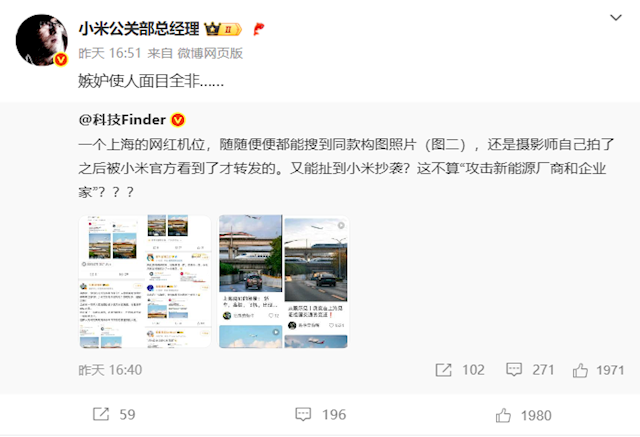Open the first collage screenshot thumbnail
The width and height of the screenshot is (640, 437).
coord(145,282)
